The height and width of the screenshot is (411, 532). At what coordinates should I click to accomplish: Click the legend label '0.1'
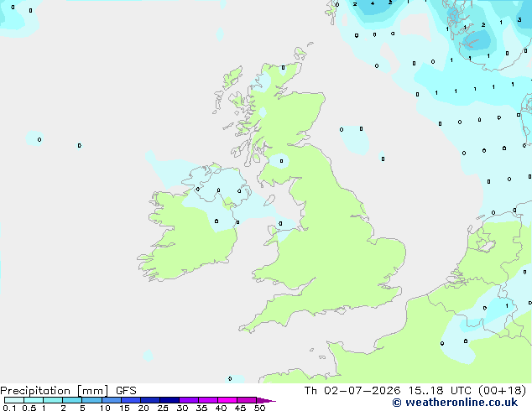point(9,408)
